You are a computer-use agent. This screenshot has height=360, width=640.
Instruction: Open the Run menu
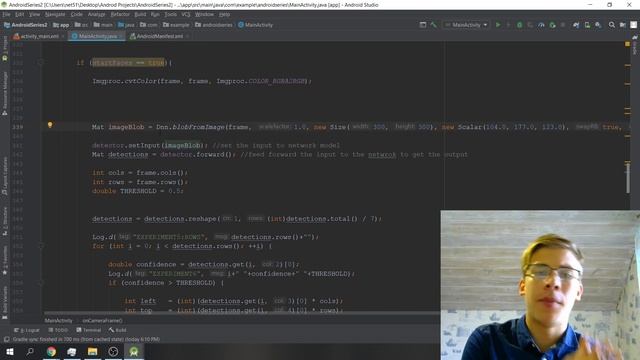(155, 14)
